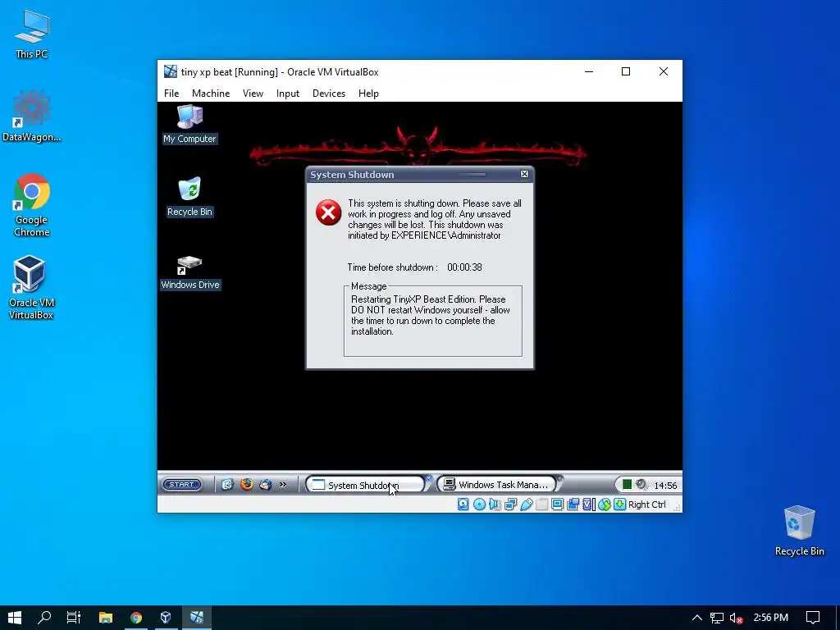Open My Computer icon in guest
Screen dimensions: 840x630
coord(189,125)
